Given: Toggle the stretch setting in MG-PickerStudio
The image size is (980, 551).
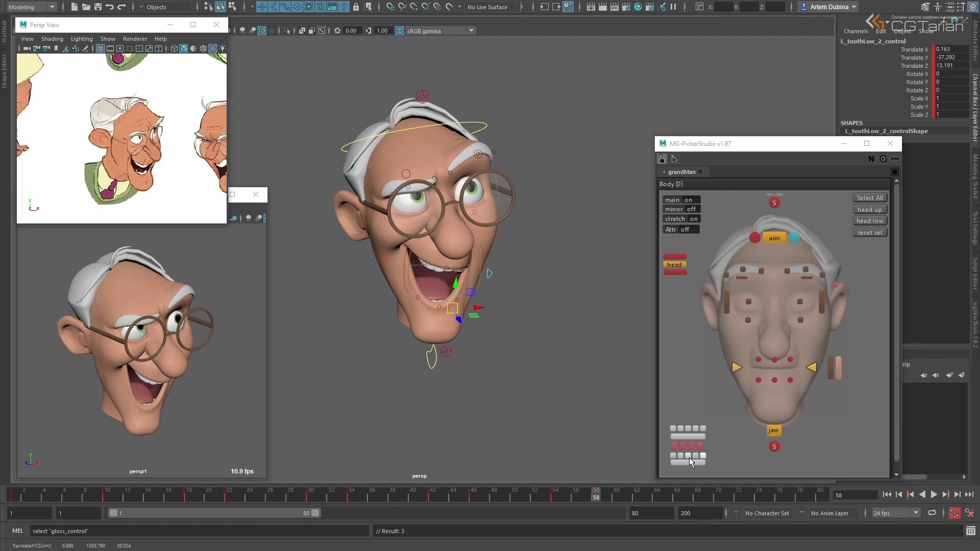Looking at the screenshot, I should pyautogui.click(x=681, y=218).
